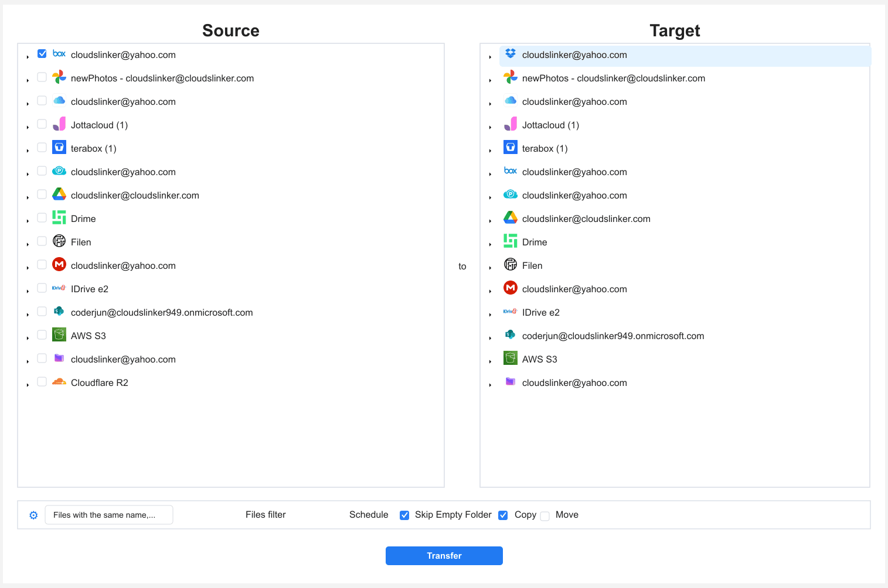Expand Target terabox (1) node
This screenshot has width=888, height=588.
point(490,151)
